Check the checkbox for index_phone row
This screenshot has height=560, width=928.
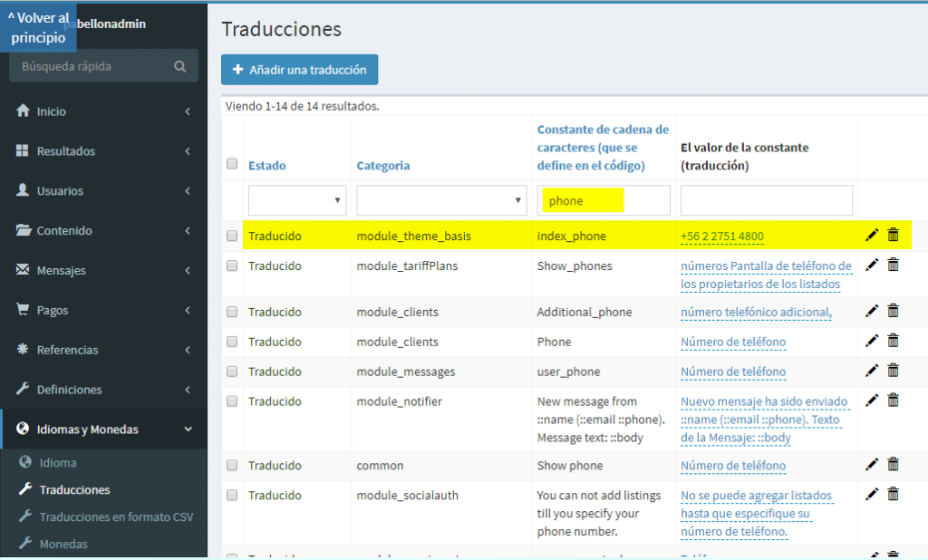(x=232, y=237)
